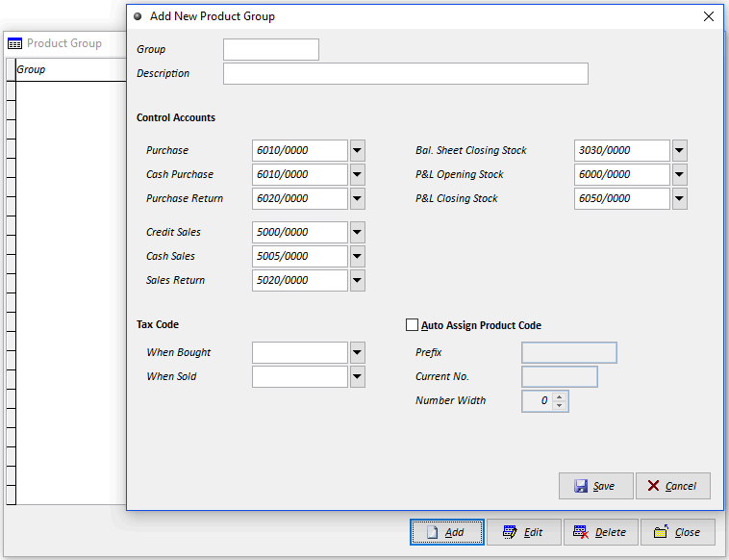Image resolution: width=729 pixels, height=560 pixels.
Task: Click the Prefix input field
Action: [x=569, y=352]
